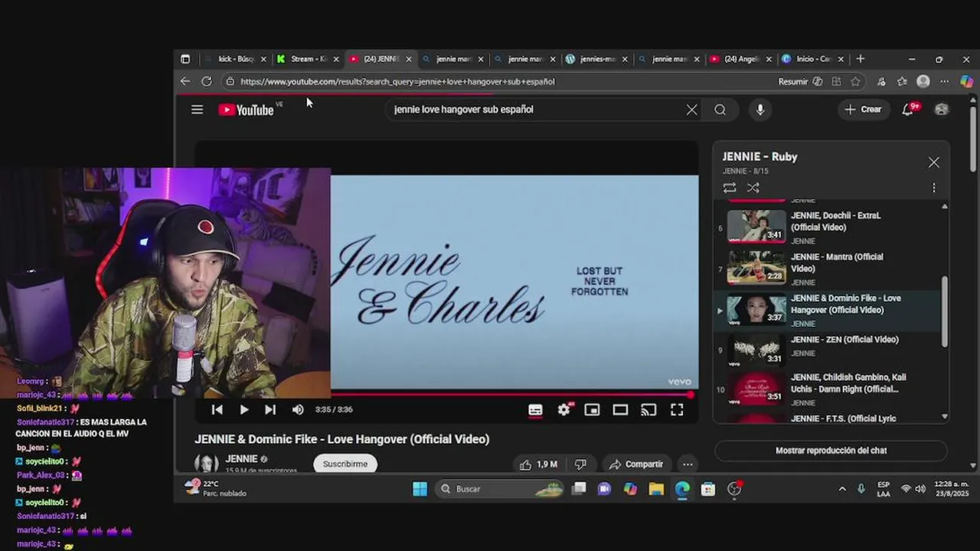Image resolution: width=980 pixels, height=551 pixels.
Task: Switch to miniplayer mode
Action: [x=592, y=410]
